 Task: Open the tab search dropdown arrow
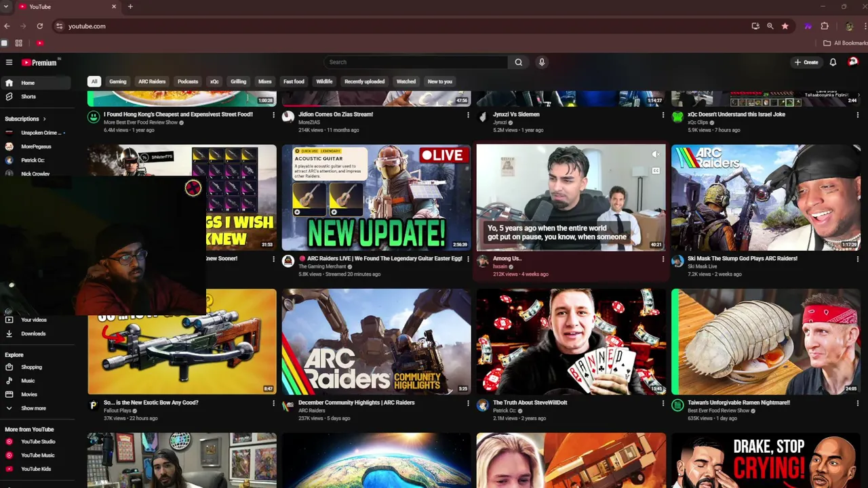click(x=7, y=7)
